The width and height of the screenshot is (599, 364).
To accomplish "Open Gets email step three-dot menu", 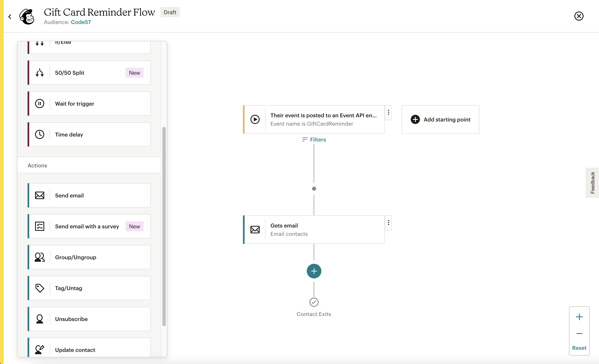I will (x=388, y=222).
